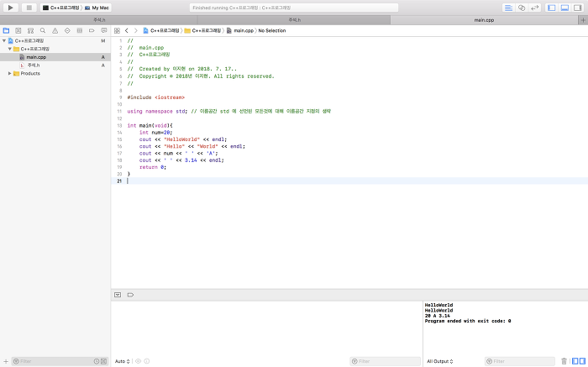Hide the debug area with toggle icon

point(118,295)
